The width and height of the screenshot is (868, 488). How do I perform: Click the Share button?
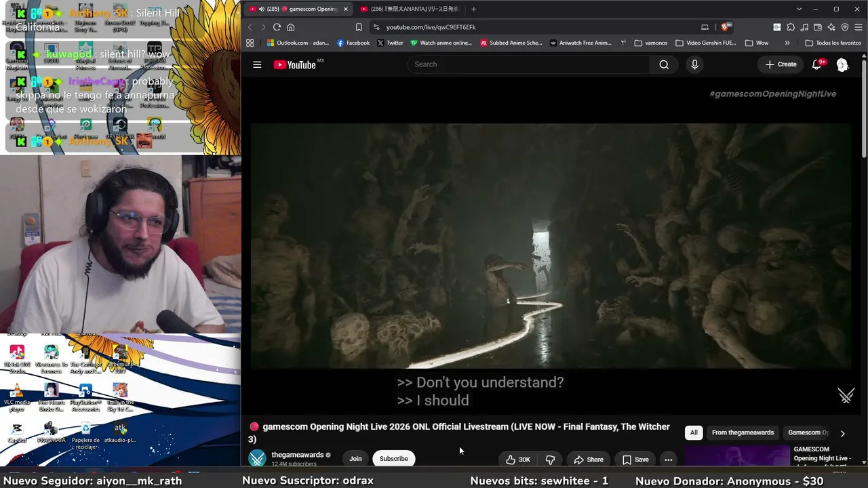[588, 460]
